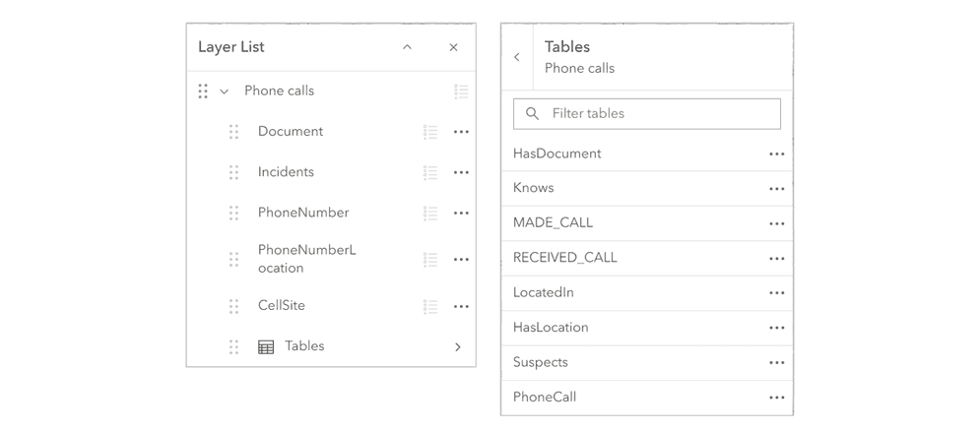This screenshot has width=980, height=431.
Task: Open options for the MADE_CALL table
Action: [x=776, y=224]
